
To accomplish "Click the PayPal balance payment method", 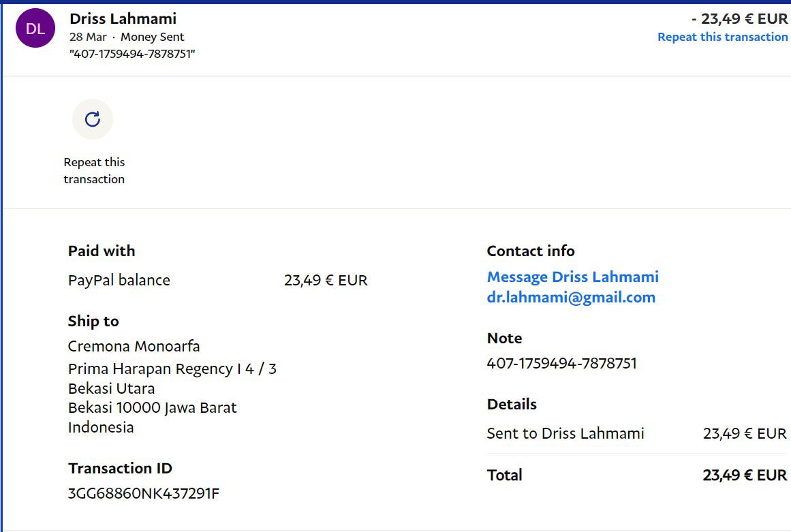I will click(119, 280).
